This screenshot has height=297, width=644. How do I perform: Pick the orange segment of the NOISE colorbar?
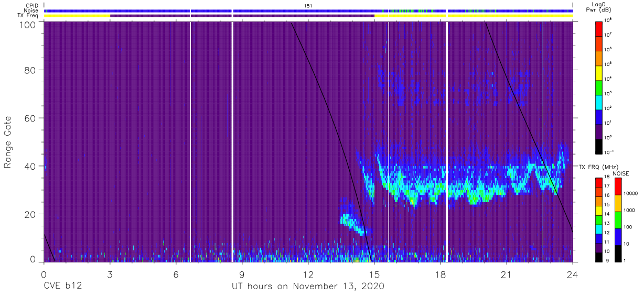[619, 203]
